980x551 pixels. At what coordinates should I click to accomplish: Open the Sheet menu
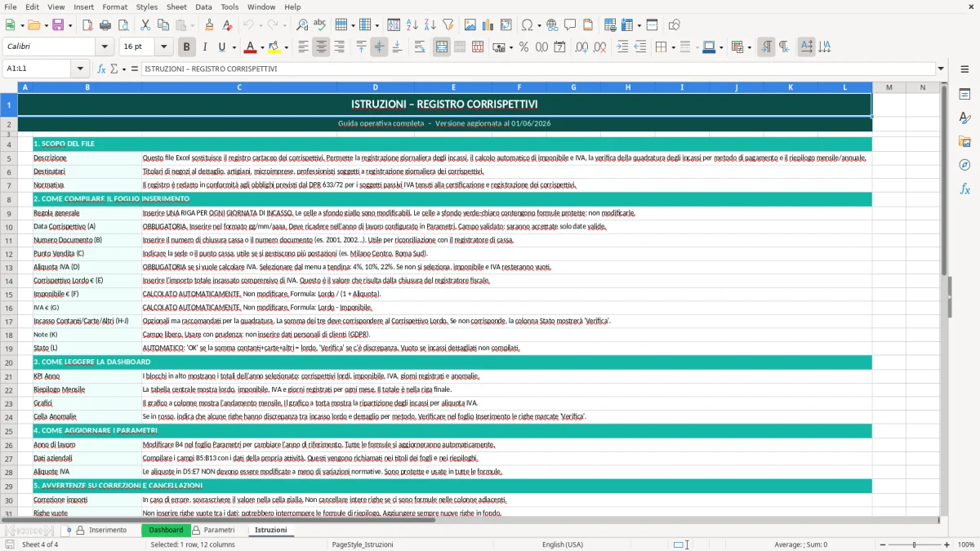coord(176,7)
